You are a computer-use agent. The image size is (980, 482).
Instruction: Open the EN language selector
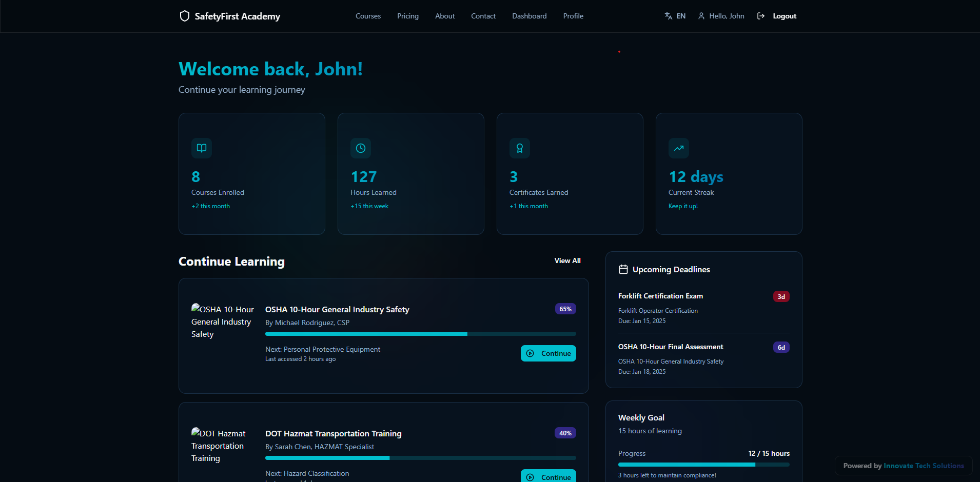coord(675,16)
